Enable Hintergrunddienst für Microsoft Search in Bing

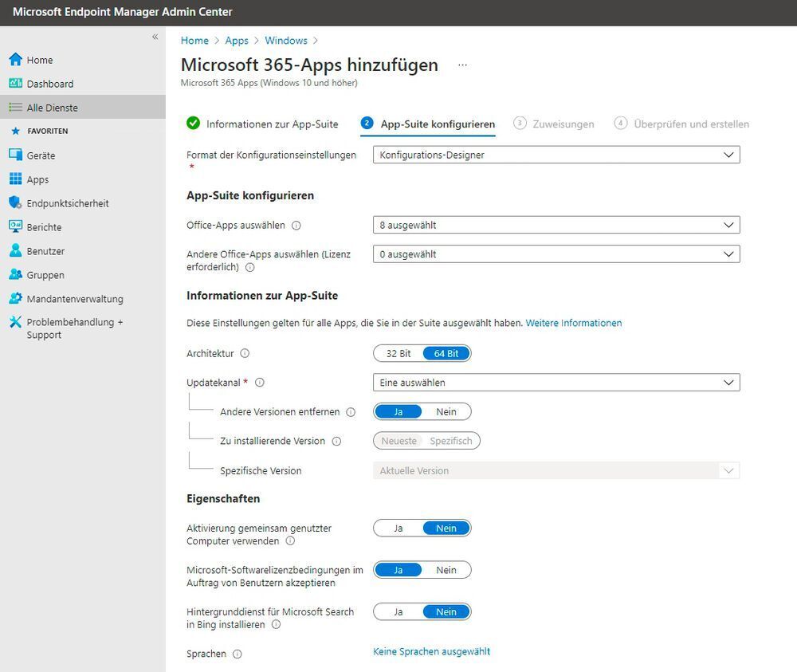coord(398,611)
